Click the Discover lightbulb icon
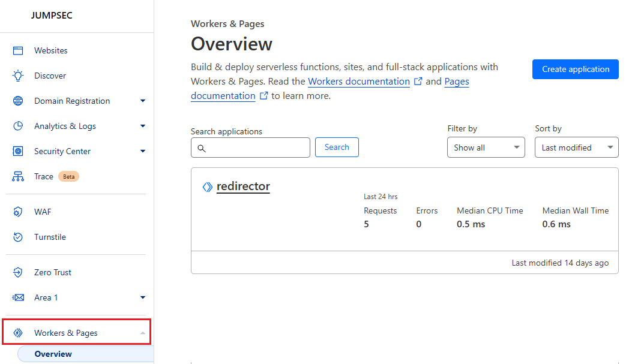Screen dimensions: 626x364 (x=18, y=76)
